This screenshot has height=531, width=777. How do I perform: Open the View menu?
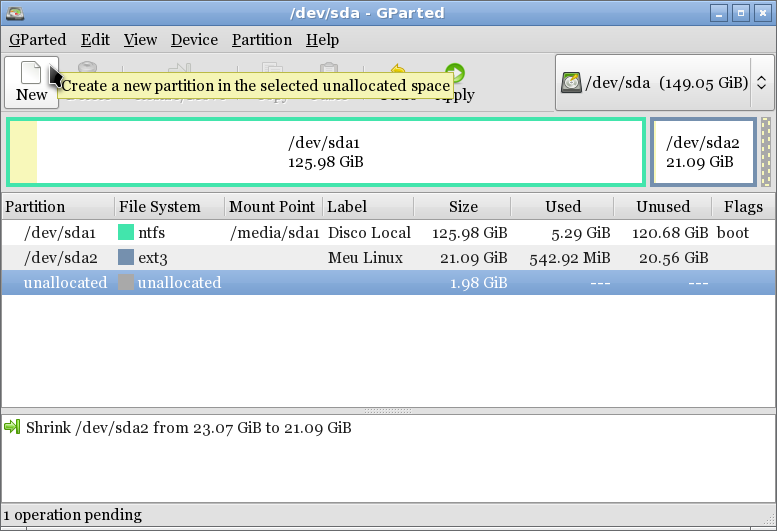tap(140, 40)
